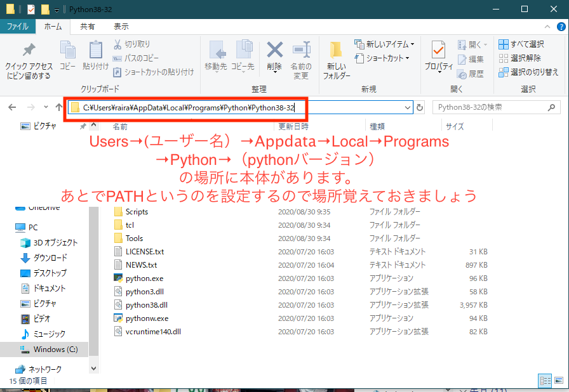The image size is (569, 392).
Task: Select python.exe file
Action: (x=138, y=278)
